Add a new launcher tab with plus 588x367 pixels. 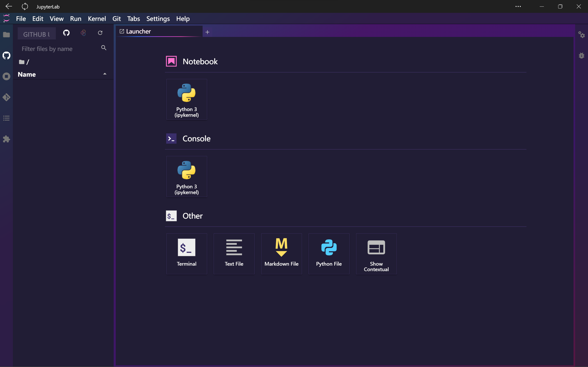tap(207, 32)
